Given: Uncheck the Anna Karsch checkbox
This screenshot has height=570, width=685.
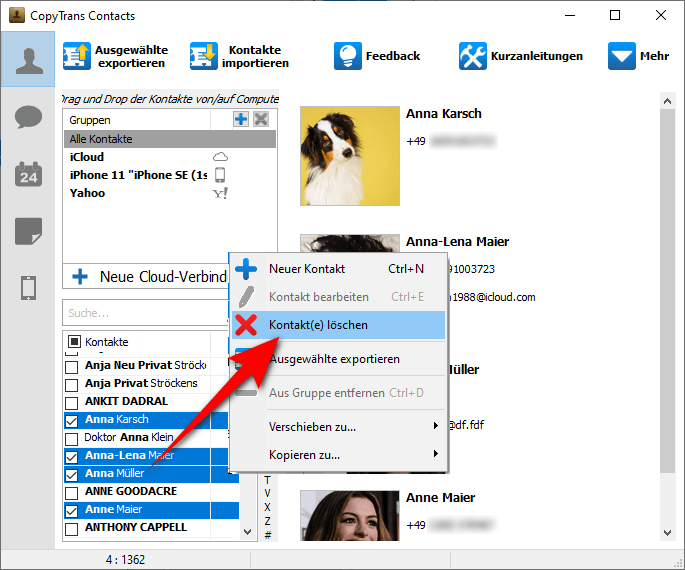Looking at the screenshot, I should pos(71,421).
